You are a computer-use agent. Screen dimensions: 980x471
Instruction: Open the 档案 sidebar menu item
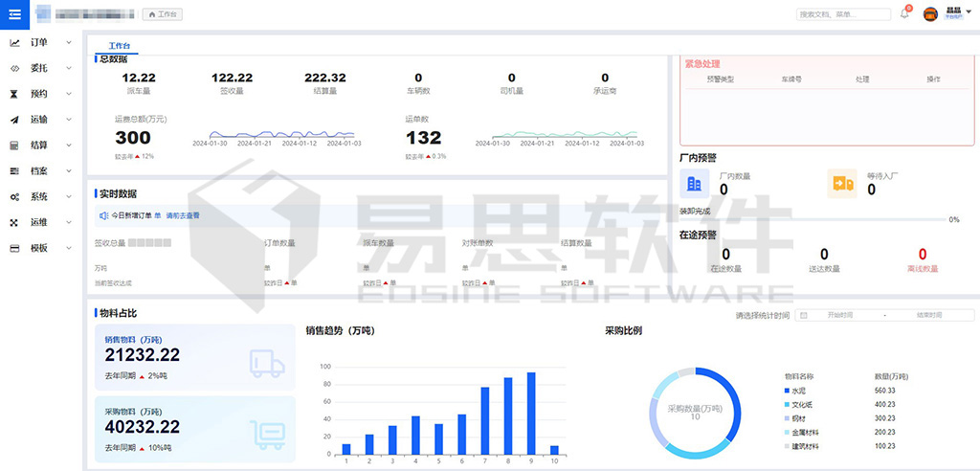(38, 171)
